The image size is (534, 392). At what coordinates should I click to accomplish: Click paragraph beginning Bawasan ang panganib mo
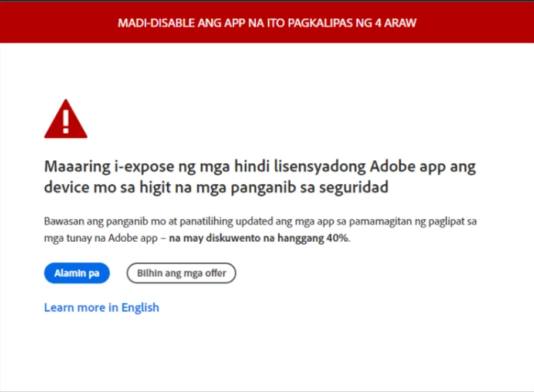[x=260, y=229]
